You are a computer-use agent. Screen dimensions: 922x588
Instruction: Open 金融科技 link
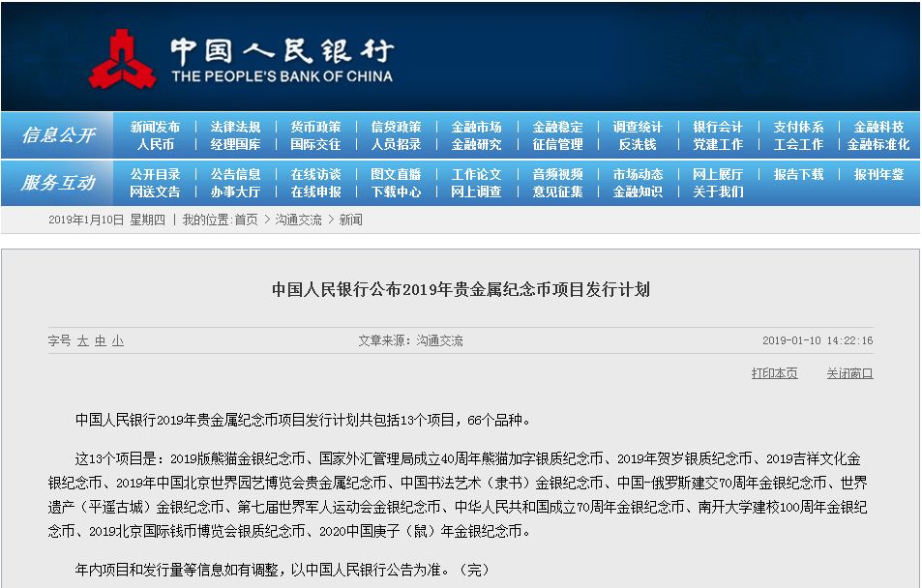879,127
